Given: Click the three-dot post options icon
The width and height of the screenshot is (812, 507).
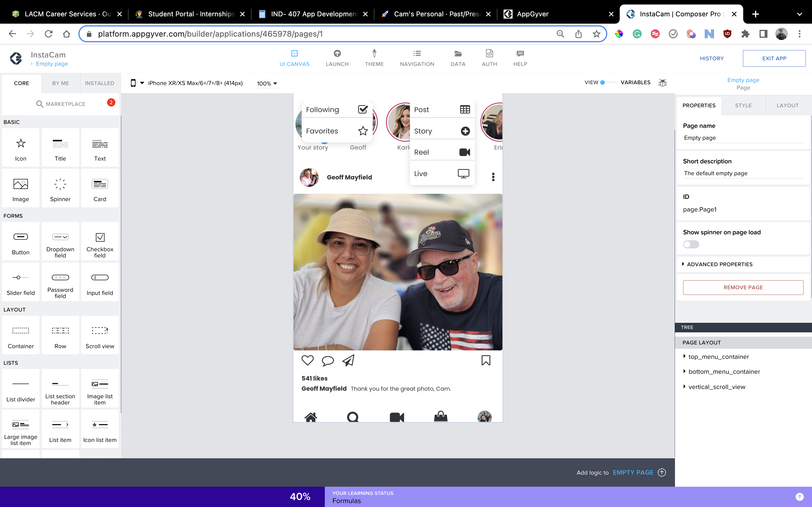Looking at the screenshot, I should click(493, 177).
